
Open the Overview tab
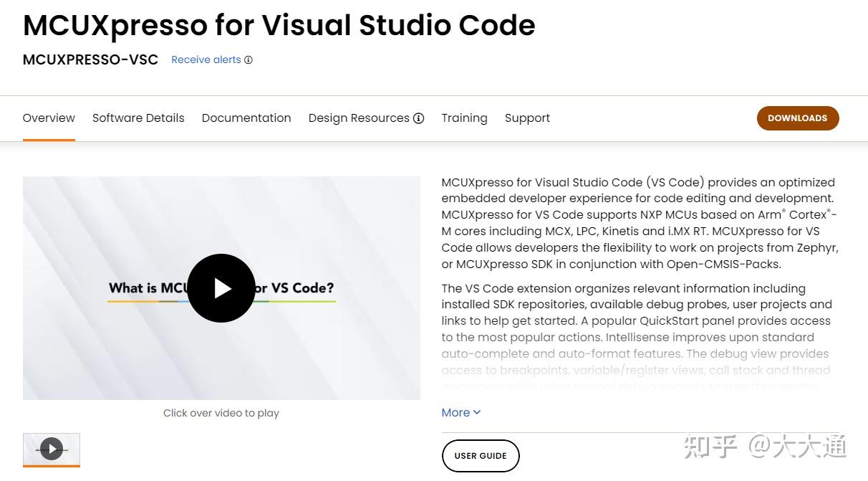49,118
